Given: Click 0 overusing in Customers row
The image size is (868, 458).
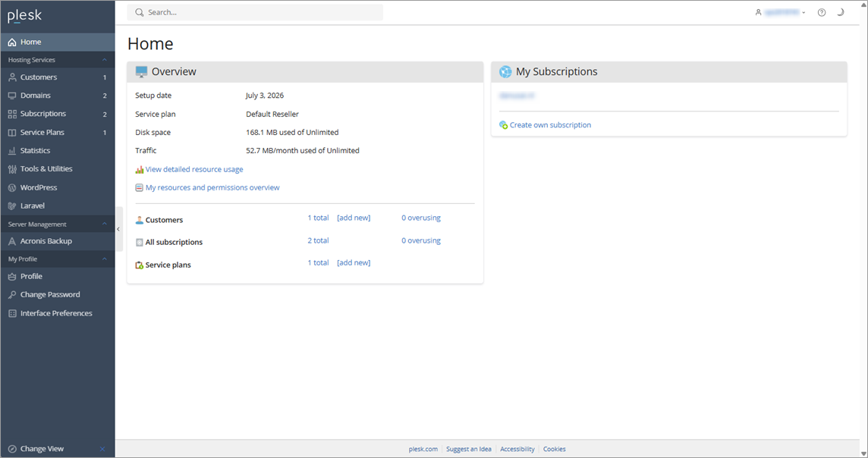Looking at the screenshot, I should pyautogui.click(x=421, y=218).
